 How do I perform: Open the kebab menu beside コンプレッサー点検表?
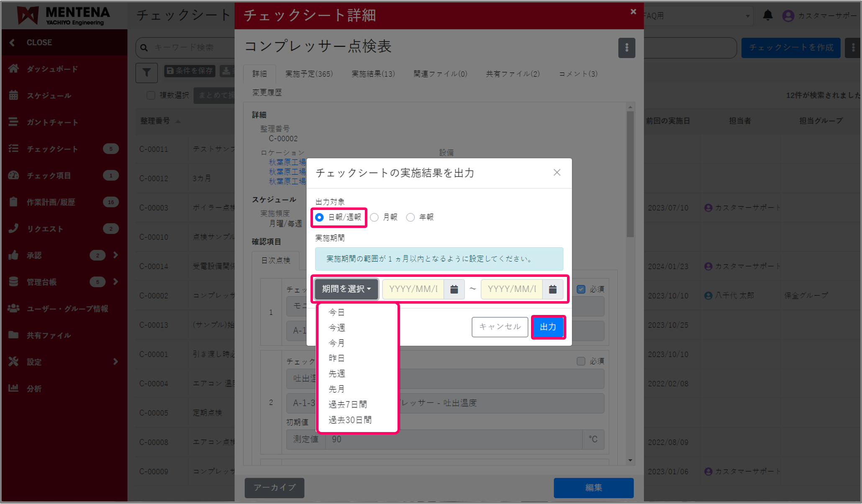626,48
